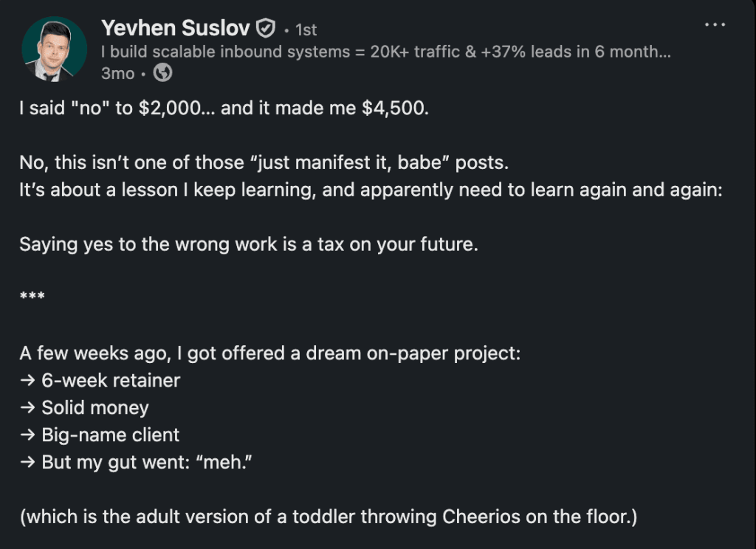Click the 3mo post timestamp
This screenshot has height=549, width=756.
(117, 73)
